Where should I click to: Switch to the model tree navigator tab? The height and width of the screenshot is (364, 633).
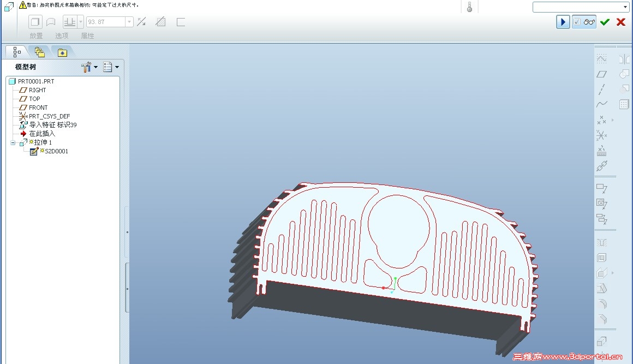click(17, 52)
